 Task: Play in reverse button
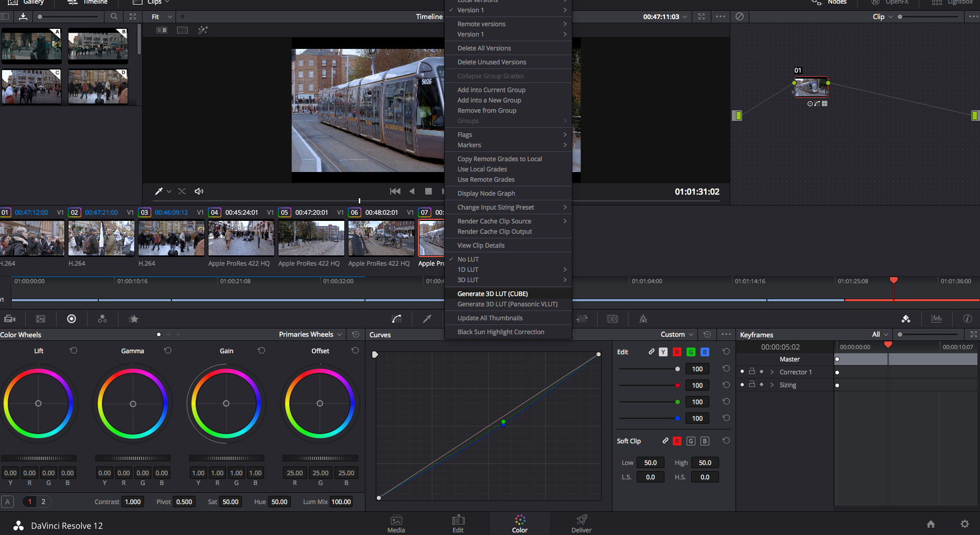412,191
